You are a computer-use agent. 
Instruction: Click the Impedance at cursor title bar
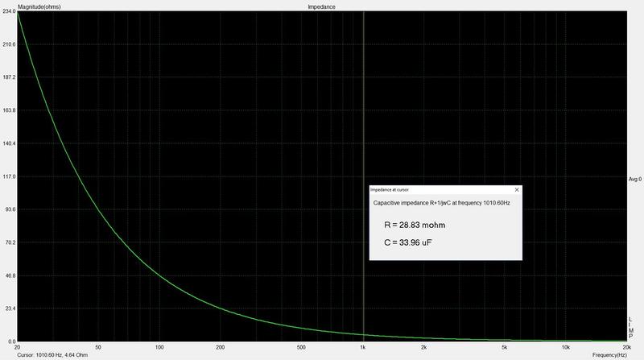point(446,189)
